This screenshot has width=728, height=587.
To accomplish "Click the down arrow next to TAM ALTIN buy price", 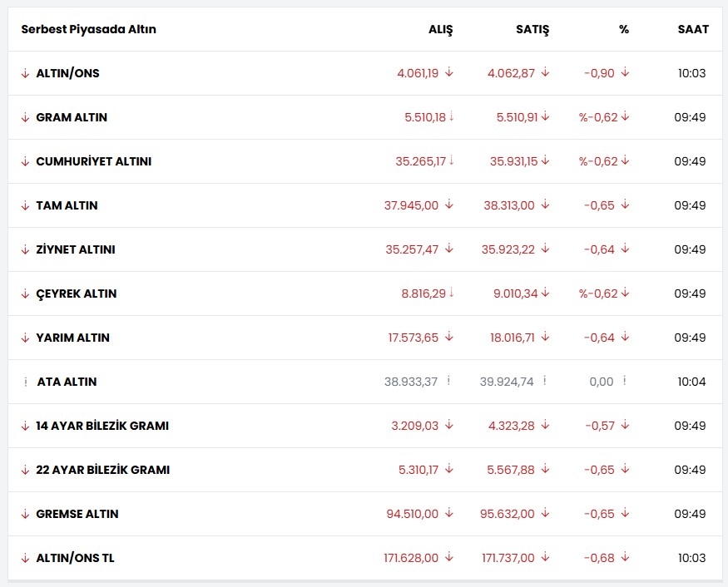I will (449, 205).
